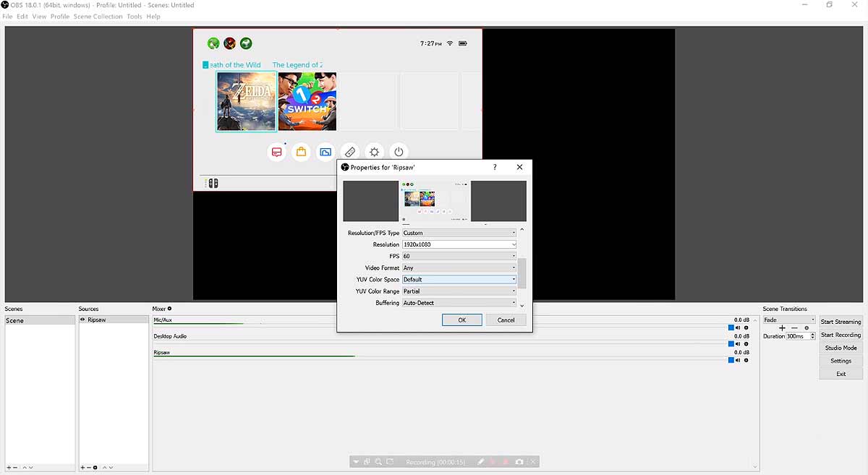
Task: Open the Help menu
Action: pyautogui.click(x=153, y=17)
